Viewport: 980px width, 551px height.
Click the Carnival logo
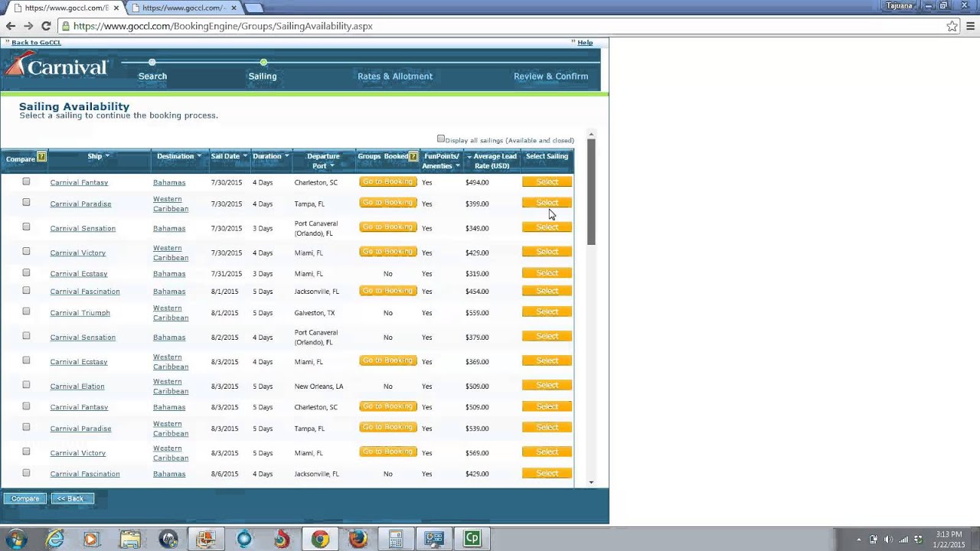pyautogui.click(x=56, y=66)
